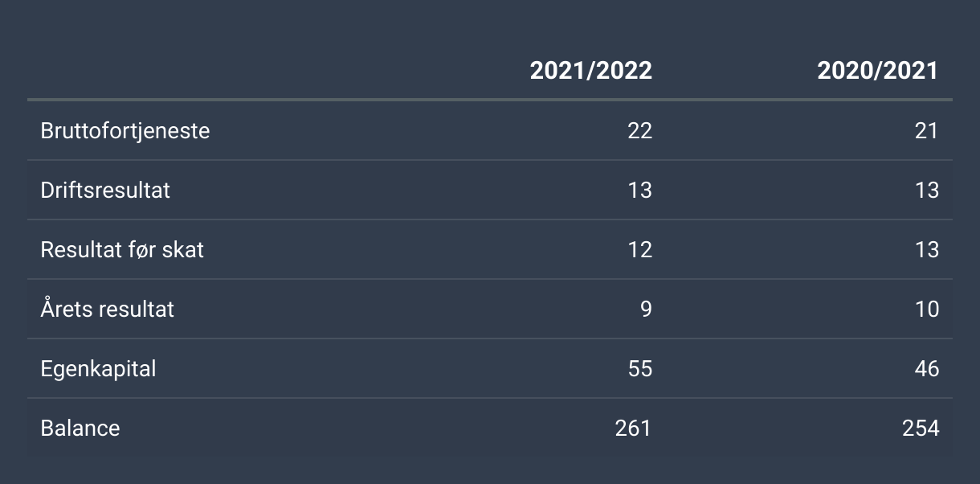Screen dimensions: 980x484
Task: Select the 2020/2021 column header
Action: [x=878, y=71]
